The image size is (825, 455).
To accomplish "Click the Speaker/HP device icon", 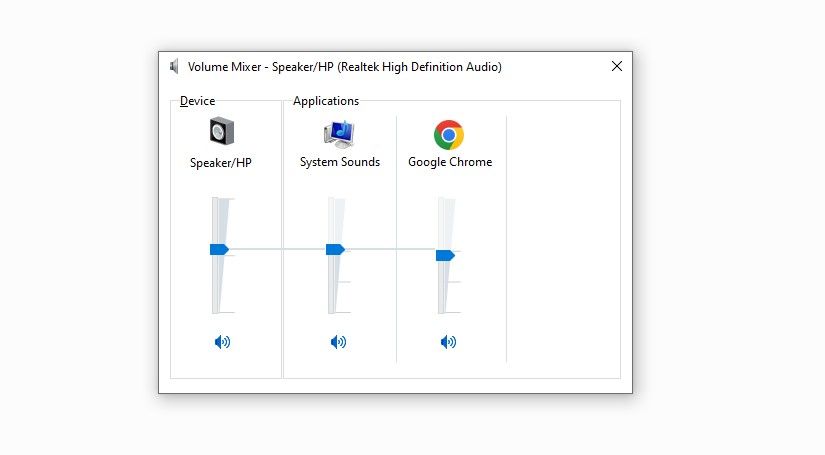I will [222, 132].
